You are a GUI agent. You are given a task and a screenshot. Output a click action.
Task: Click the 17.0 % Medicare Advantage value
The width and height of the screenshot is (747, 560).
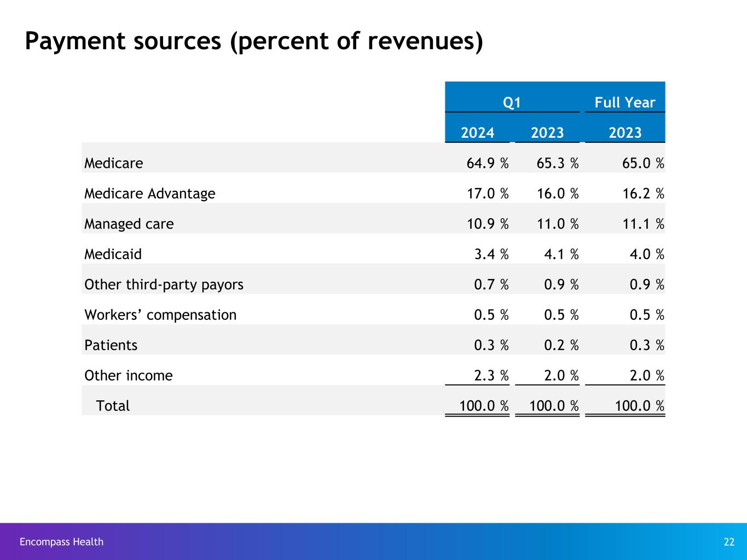pyautogui.click(x=485, y=194)
